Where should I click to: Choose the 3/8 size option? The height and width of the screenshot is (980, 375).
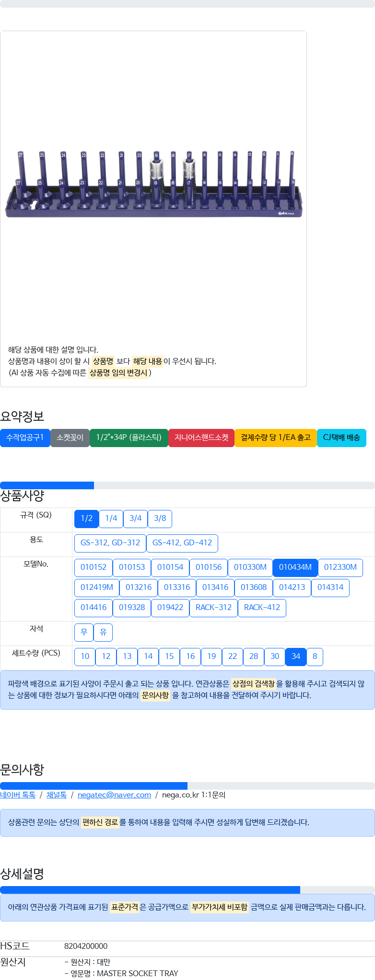point(160,519)
